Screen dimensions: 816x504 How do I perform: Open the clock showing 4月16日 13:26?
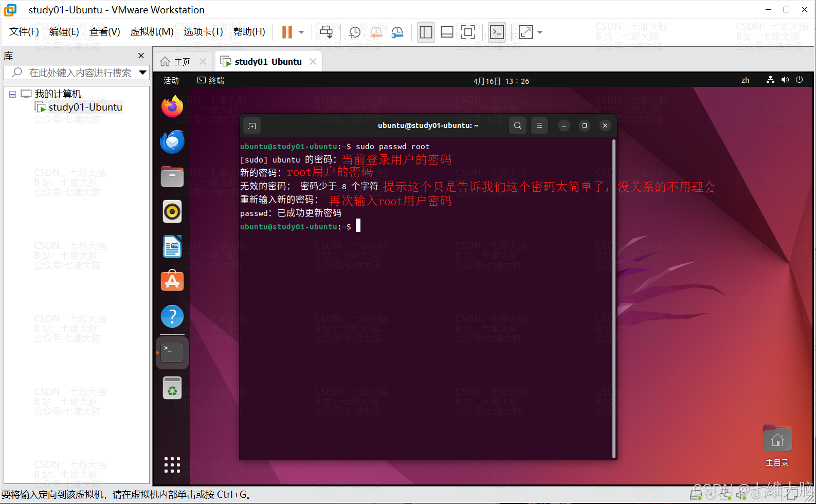point(501,81)
